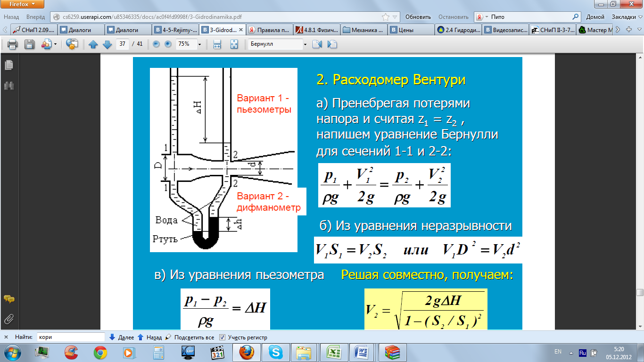This screenshot has width=644, height=362.
Task: Click the Бернулл PDF search field
Action: click(x=275, y=44)
